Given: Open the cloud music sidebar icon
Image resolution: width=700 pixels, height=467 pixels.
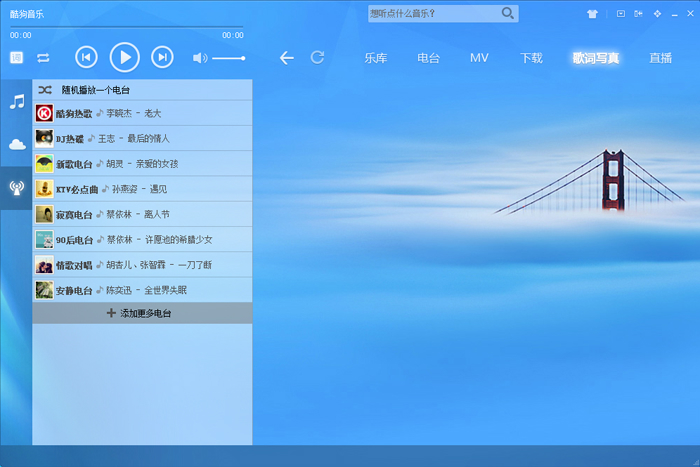Looking at the screenshot, I should (17, 144).
